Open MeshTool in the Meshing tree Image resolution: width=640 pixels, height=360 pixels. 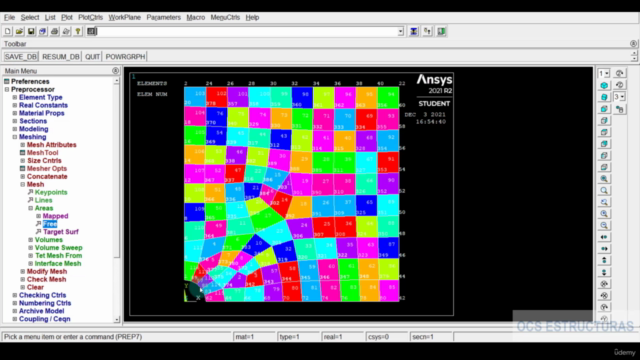pos(42,153)
